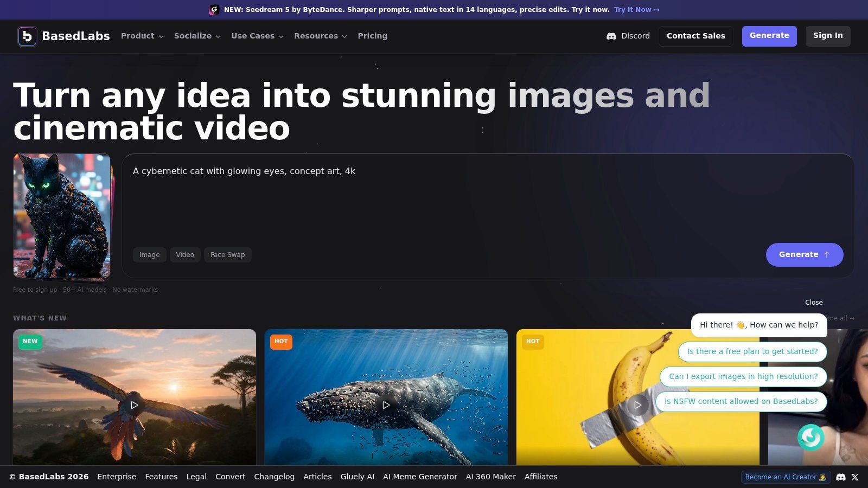Click the cybernetic cat preview thumbnail
868x488 pixels.
click(62, 216)
